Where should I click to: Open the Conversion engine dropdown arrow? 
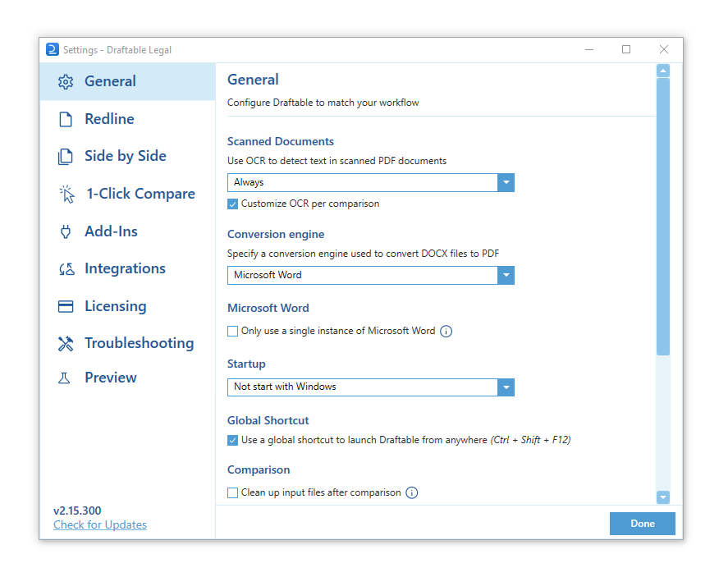506,276
